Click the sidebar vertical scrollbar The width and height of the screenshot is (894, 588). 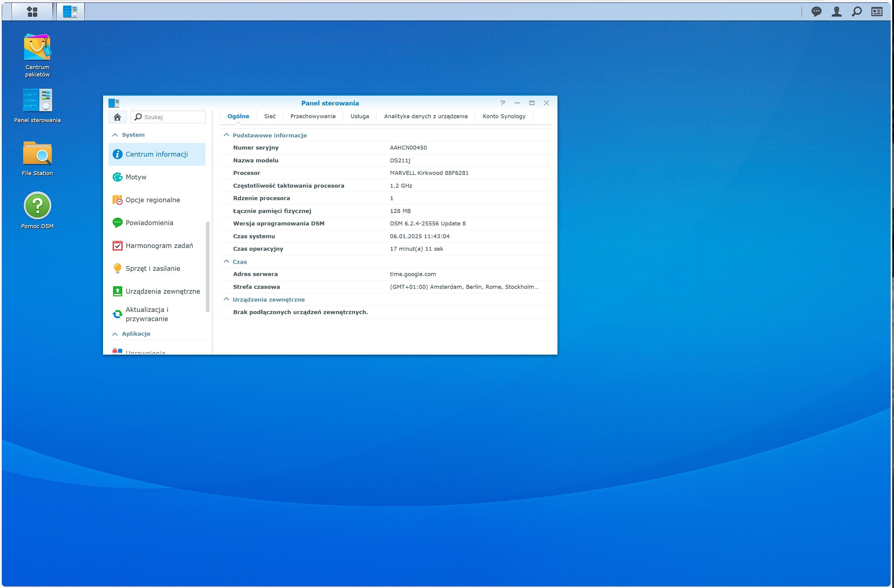click(x=207, y=267)
